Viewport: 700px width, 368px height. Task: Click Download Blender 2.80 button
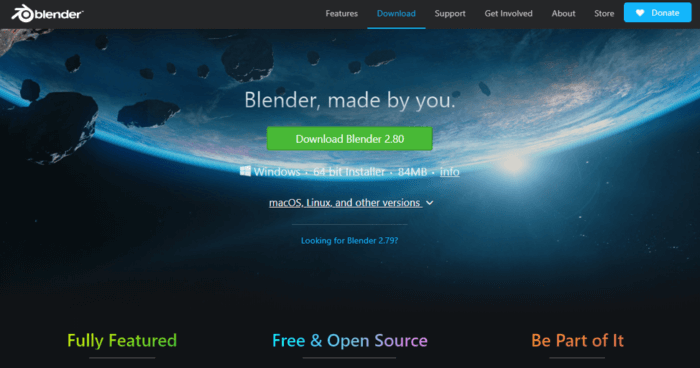coord(350,138)
